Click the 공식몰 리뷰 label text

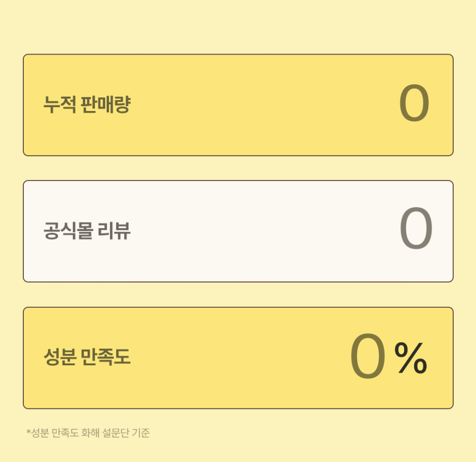(87, 231)
